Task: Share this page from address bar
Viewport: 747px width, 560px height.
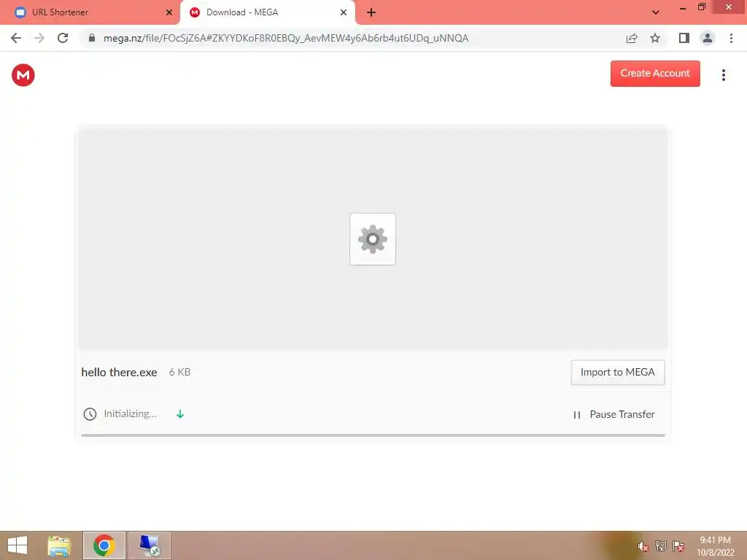Action: click(x=632, y=38)
